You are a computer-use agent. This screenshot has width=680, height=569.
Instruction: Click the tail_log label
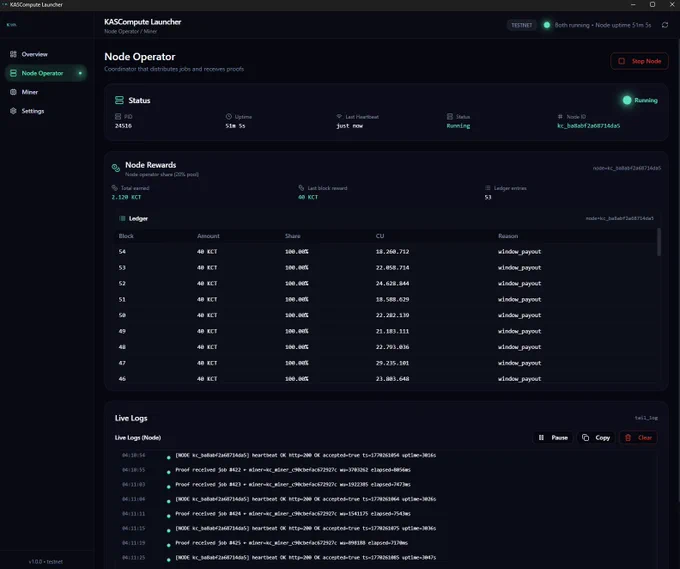pyautogui.click(x=646, y=418)
